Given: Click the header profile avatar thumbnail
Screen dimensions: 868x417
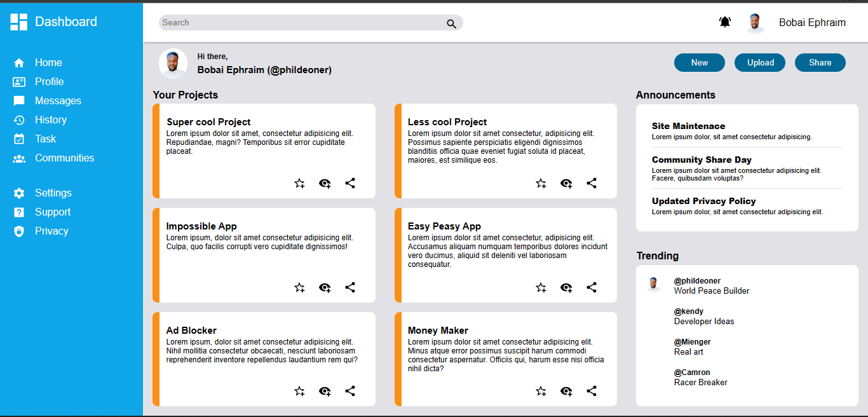Looking at the screenshot, I should click(x=755, y=23).
